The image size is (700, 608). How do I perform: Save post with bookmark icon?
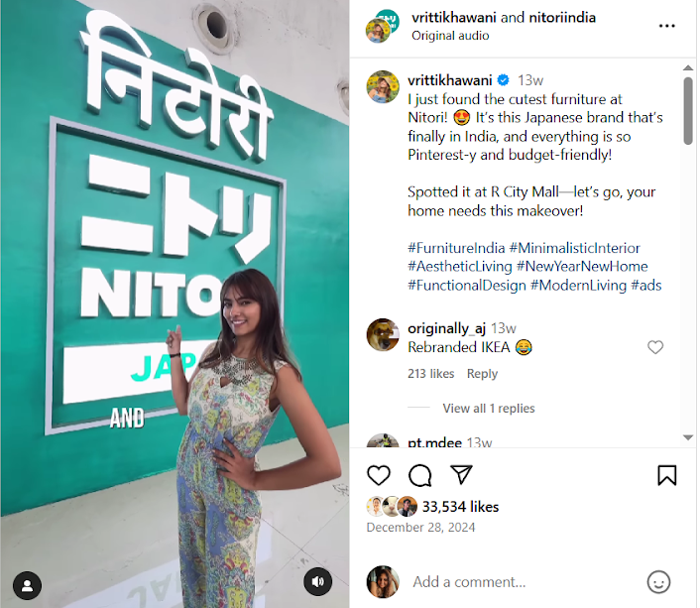point(667,475)
